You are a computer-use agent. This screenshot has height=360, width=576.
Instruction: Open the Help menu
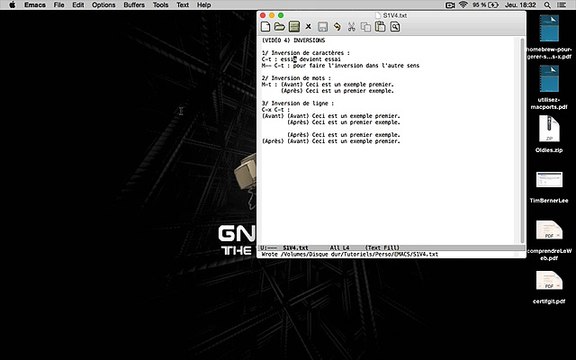[x=204, y=5]
